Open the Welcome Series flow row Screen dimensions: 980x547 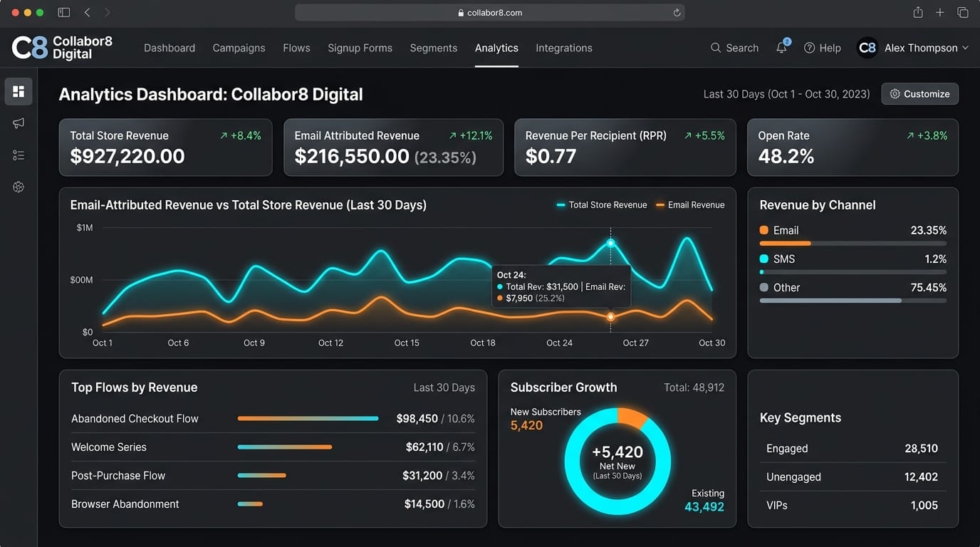coord(273,447)
